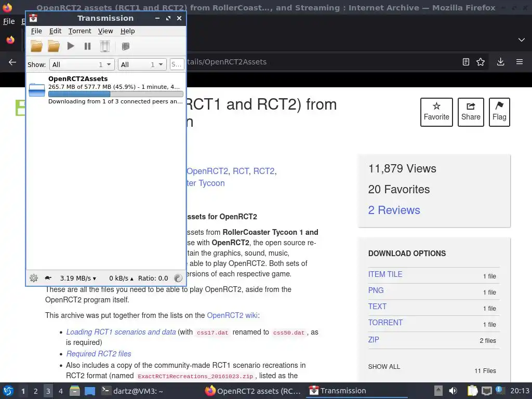This screenshot has width=532, height=399.
Task: Open a torrent file in Transmission toolbar
Action: [37, 46]
